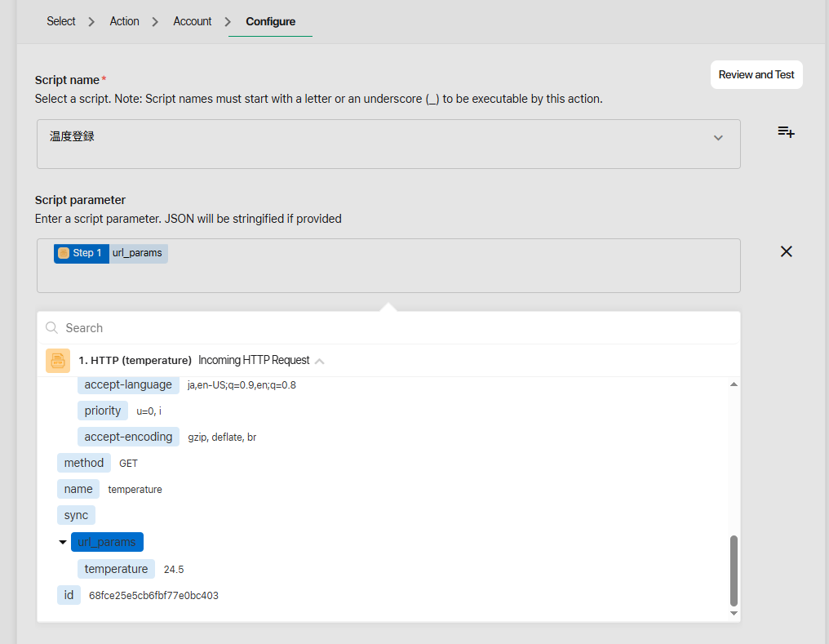Click the variable Search input field
Screen dimensions: 829x644
392,327
